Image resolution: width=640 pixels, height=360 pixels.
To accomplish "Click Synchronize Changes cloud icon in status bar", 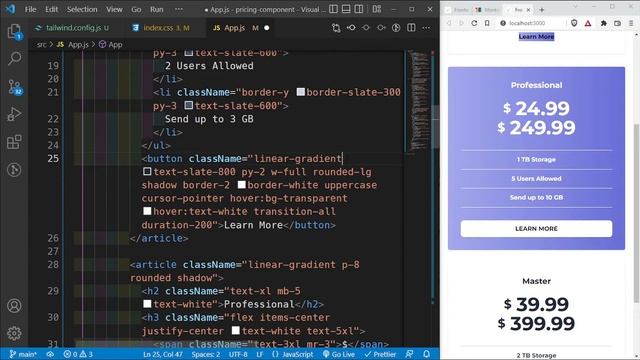I will [x=50, y=354].
